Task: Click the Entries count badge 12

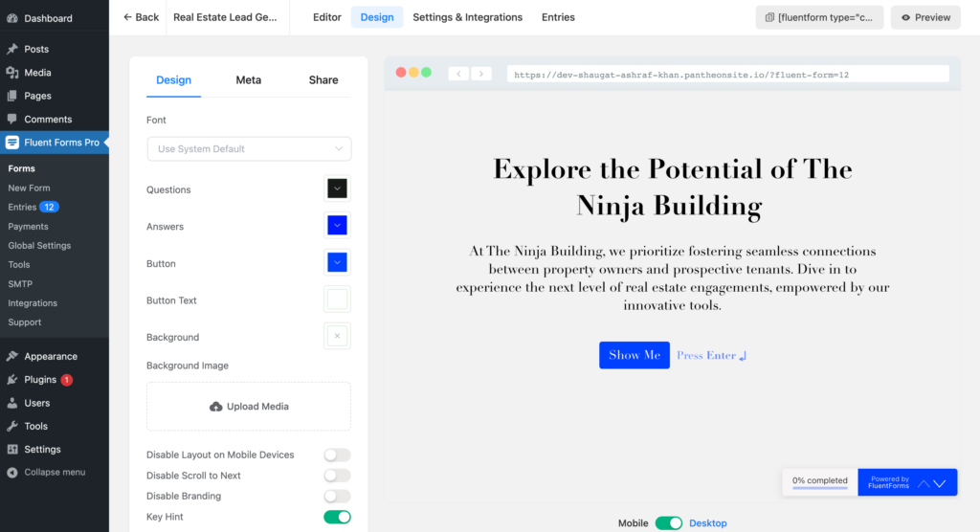Action: [x=49, y=207]
